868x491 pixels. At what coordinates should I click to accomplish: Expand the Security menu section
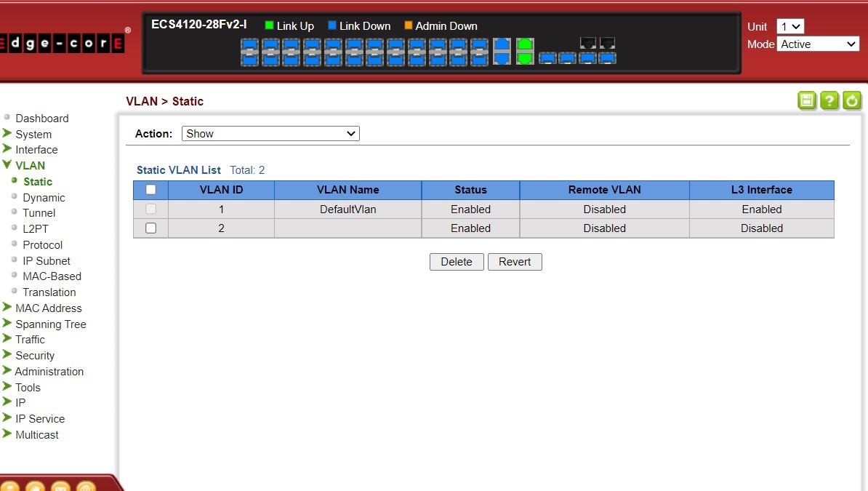[x=35, y=355]
